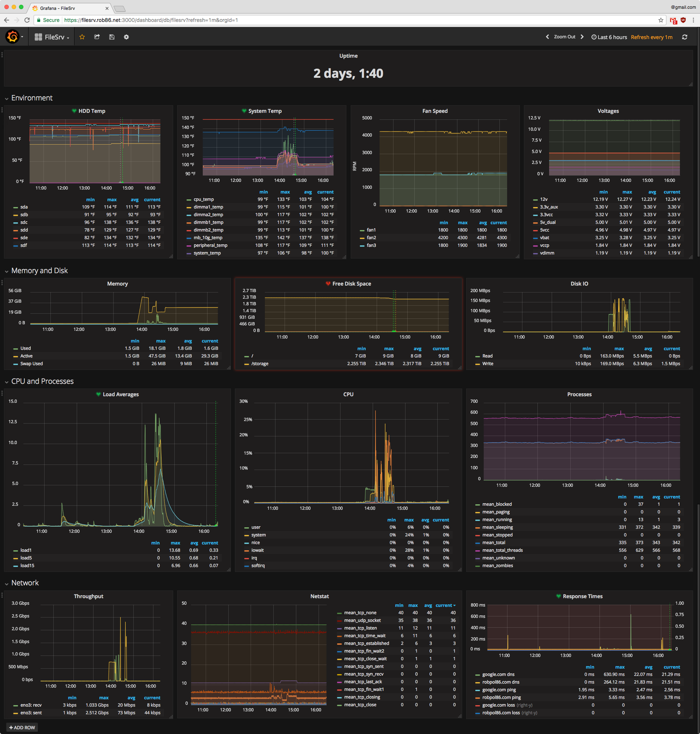Open the Processes panel title menu
Viewport: 700px width, 734px height.
[x=579, y=394]
